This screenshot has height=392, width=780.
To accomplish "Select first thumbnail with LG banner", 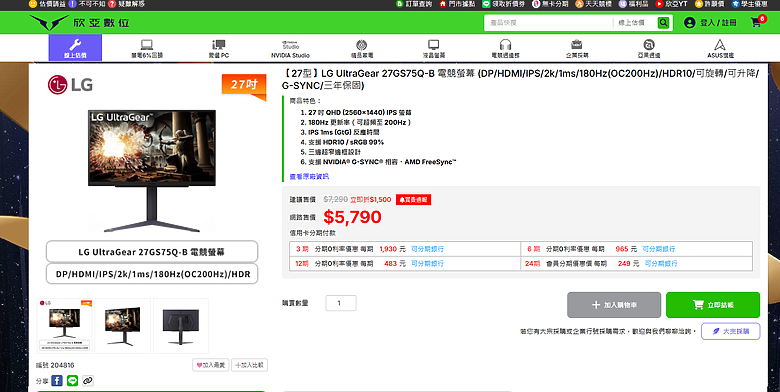I will coord(65,326).
